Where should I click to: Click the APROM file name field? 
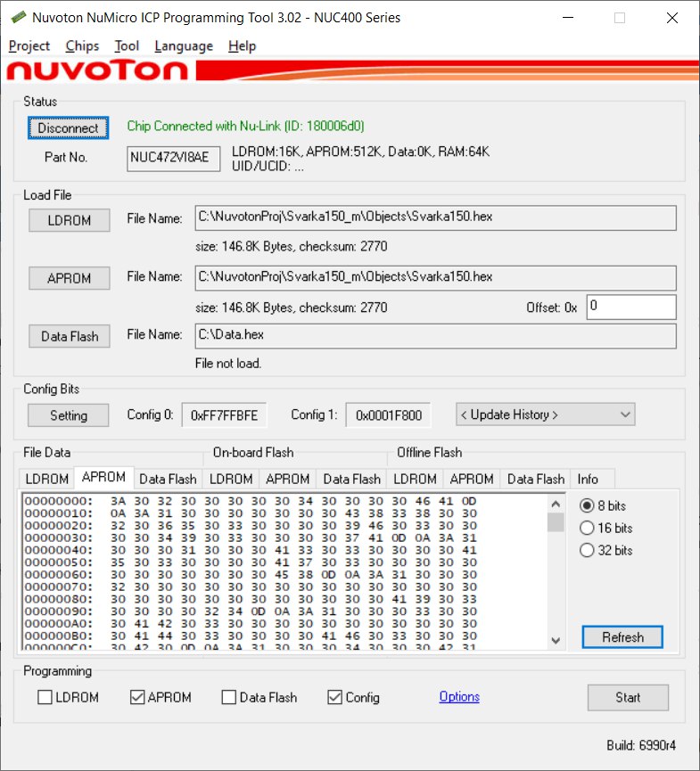(435, 278)
